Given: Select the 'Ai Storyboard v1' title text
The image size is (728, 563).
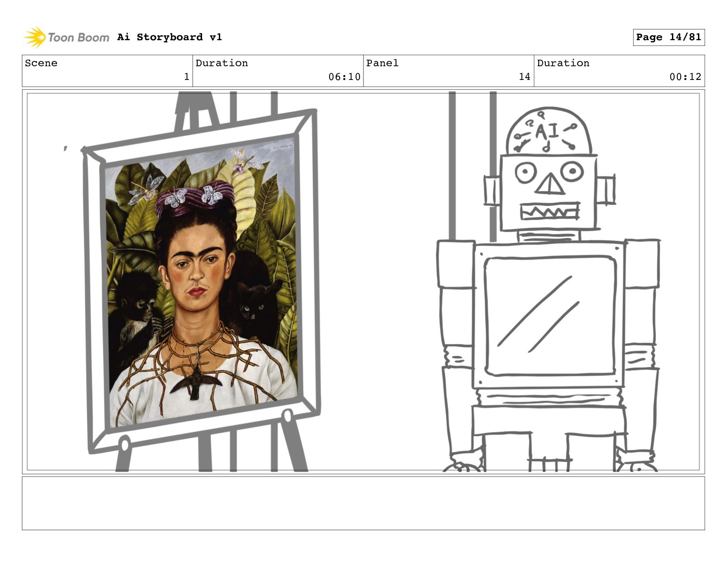Looking at the screenshot, I should point(169,37).
